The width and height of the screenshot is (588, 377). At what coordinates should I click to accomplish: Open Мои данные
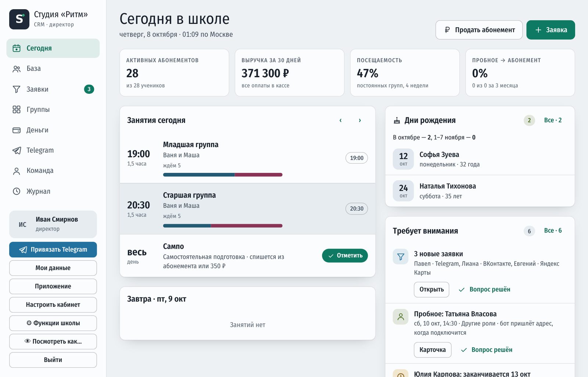pyautogui.click(x=53, y=268)
